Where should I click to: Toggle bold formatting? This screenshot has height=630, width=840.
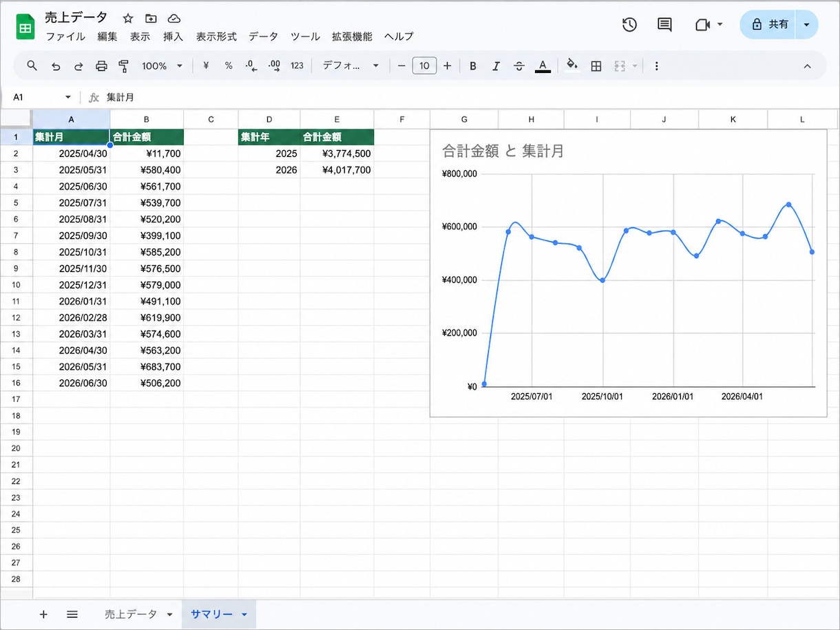(473, 66)
